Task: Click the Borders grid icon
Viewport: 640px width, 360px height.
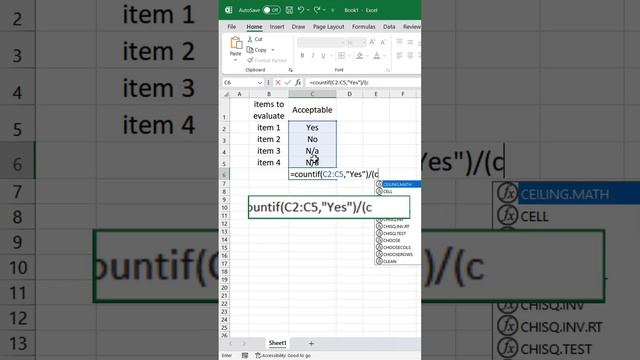Action: click(341, 56)
